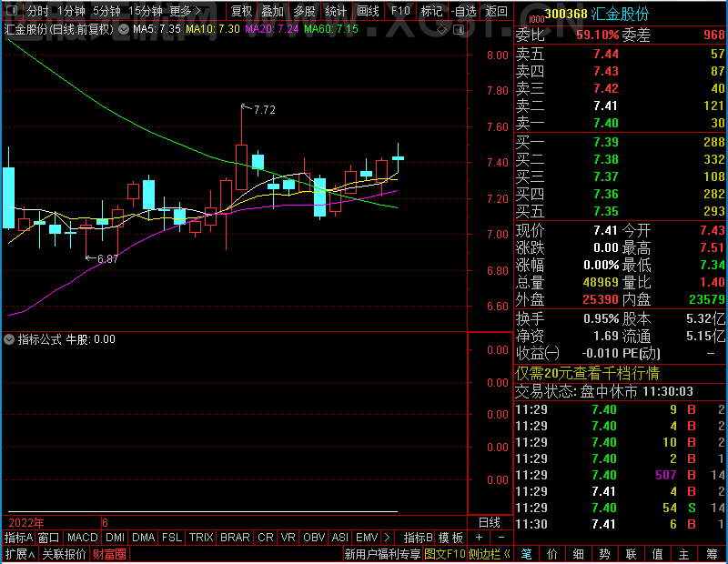This screenshot has width=728, height=564.
Task: Click the 叠加 overlay button
Action: 273,11
